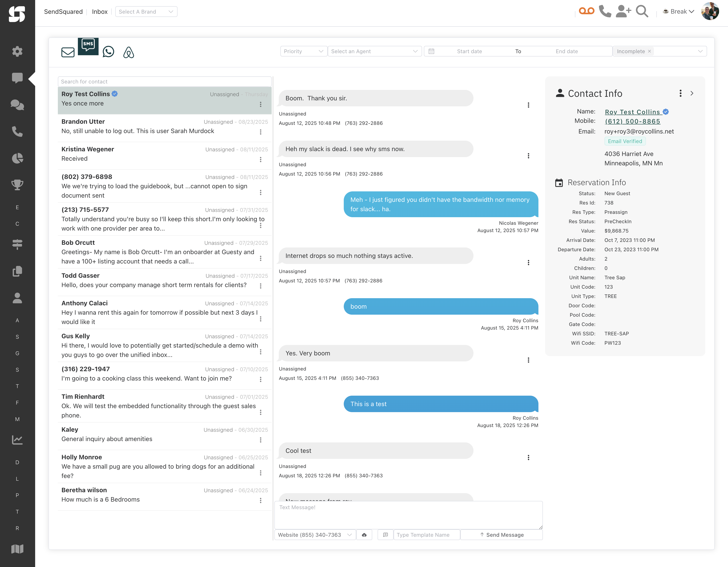Screen dimensions: 728x567
Task: Click the SendSquared logo
Action: pos(17,14)
